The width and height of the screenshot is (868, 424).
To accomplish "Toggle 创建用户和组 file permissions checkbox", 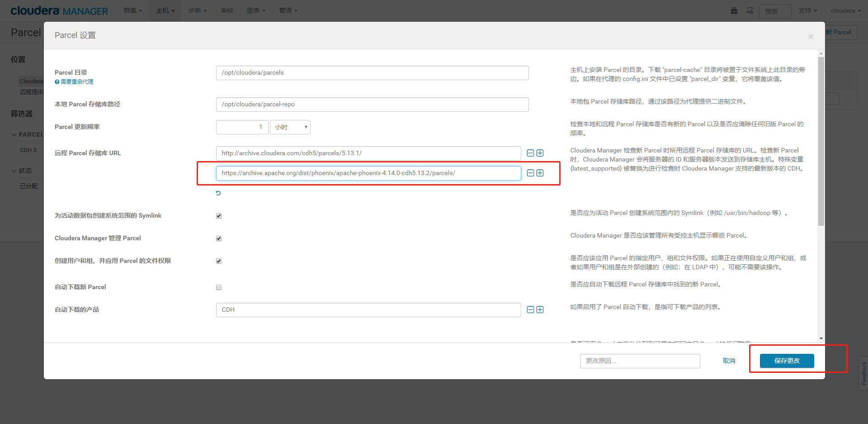I will point(219,261).
